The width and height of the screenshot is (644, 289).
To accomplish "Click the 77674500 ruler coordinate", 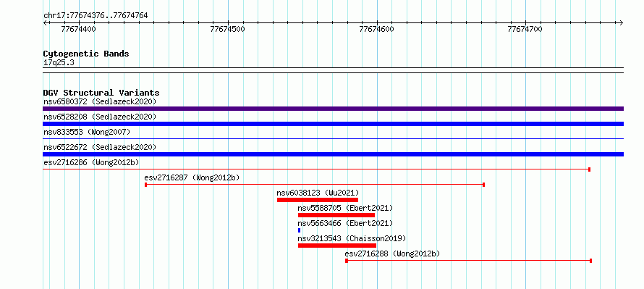I will pyautogui.click(x=227, y=29).
